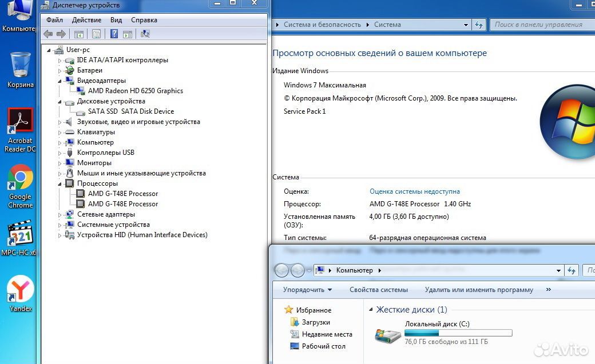
Task: Click Свойства системы button
Action: tap(378, 290)
